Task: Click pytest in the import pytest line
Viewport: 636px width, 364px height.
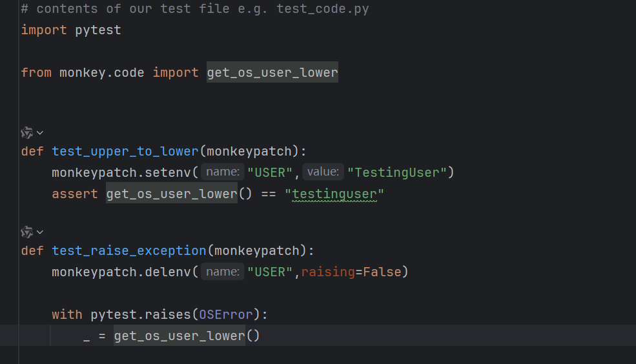Action: click(98, 30)
